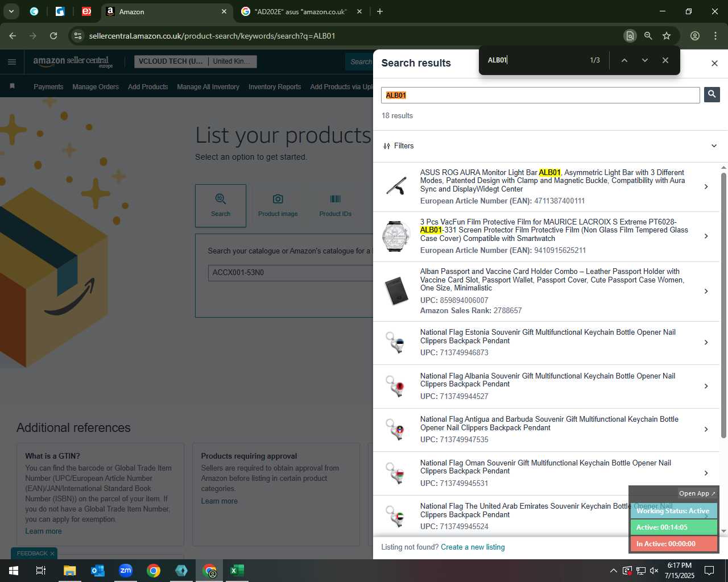Open a new browser tab
Image resolution: width=728 pixels, height=582 pixels.
(x=380, y=11)
